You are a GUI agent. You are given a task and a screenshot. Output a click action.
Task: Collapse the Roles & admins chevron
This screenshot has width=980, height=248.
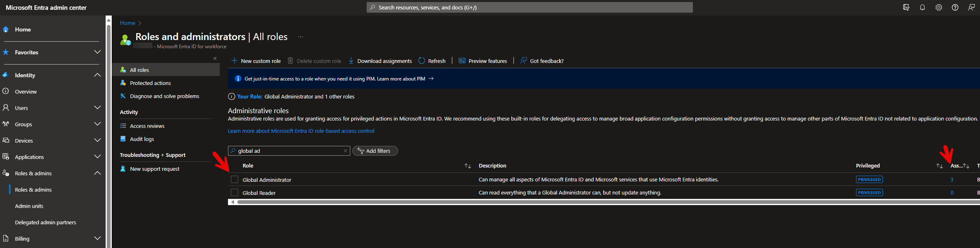click(97, 173)
